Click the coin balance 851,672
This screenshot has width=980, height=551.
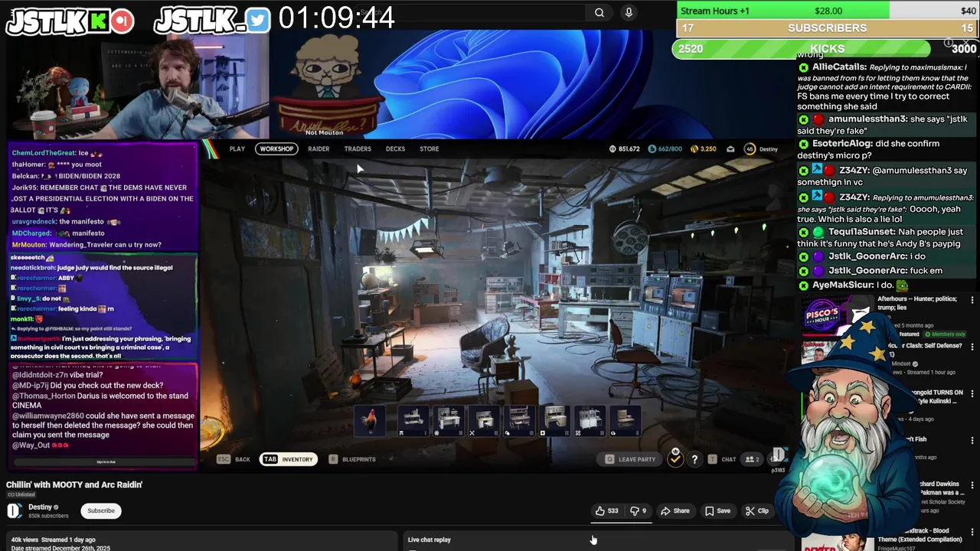[624, 148]
